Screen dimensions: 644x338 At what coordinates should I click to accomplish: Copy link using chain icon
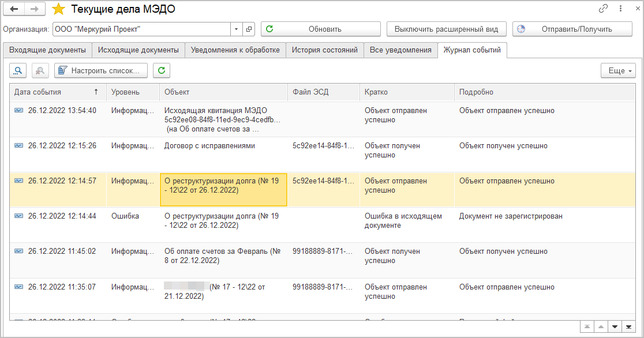tap(603, 9)
